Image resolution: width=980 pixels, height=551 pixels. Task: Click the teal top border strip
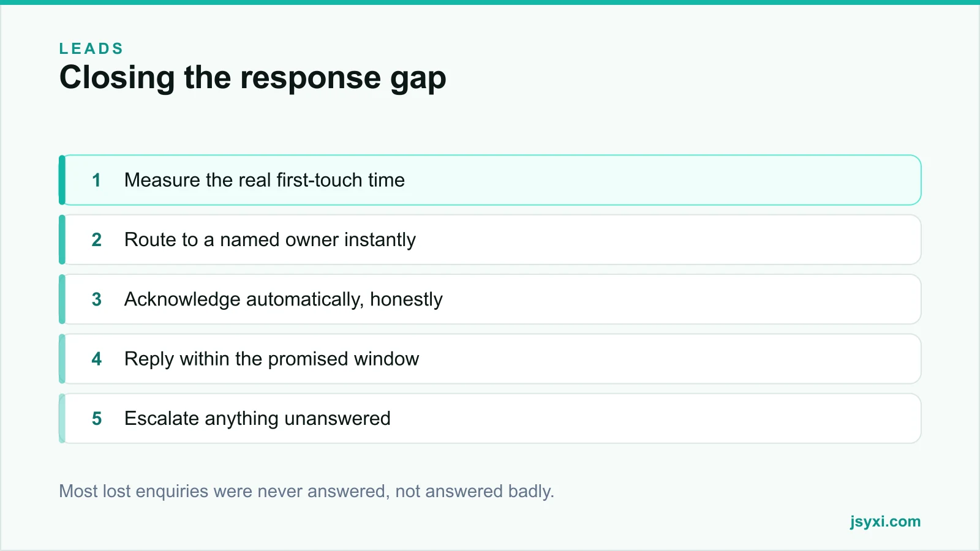pyautogui.click(x=490, y=2)
